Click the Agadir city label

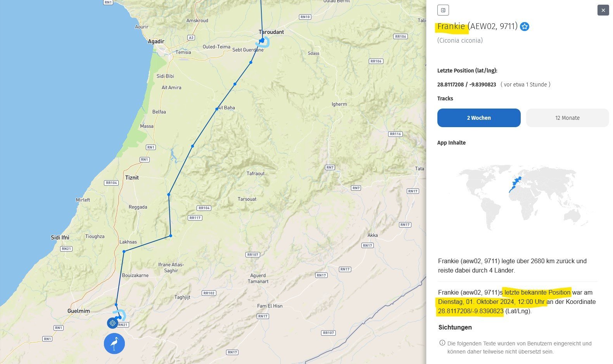point(156,41)
